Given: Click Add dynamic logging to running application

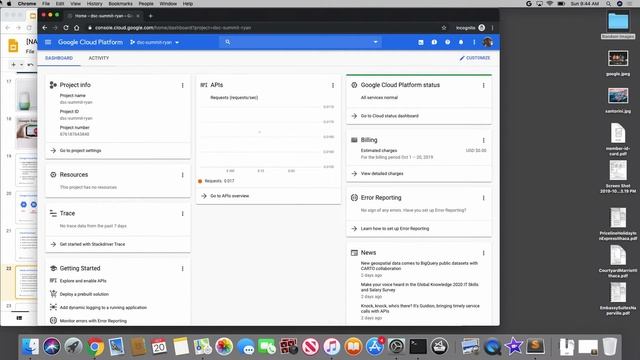Looking at the screenshot, I should [x=103, y=307].
